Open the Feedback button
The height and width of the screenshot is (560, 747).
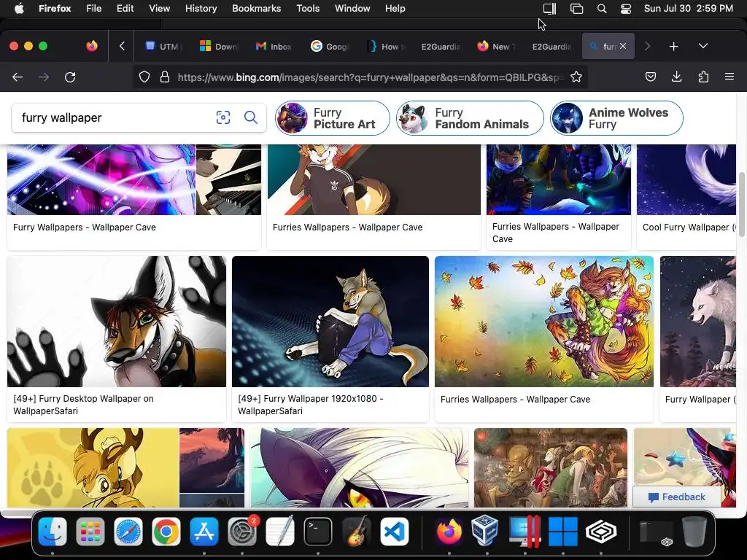point(676,497)
